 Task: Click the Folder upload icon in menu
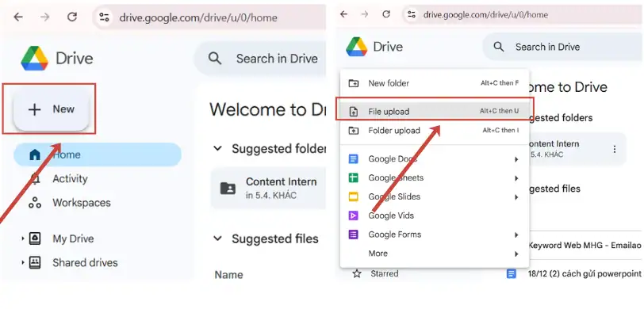353,131
